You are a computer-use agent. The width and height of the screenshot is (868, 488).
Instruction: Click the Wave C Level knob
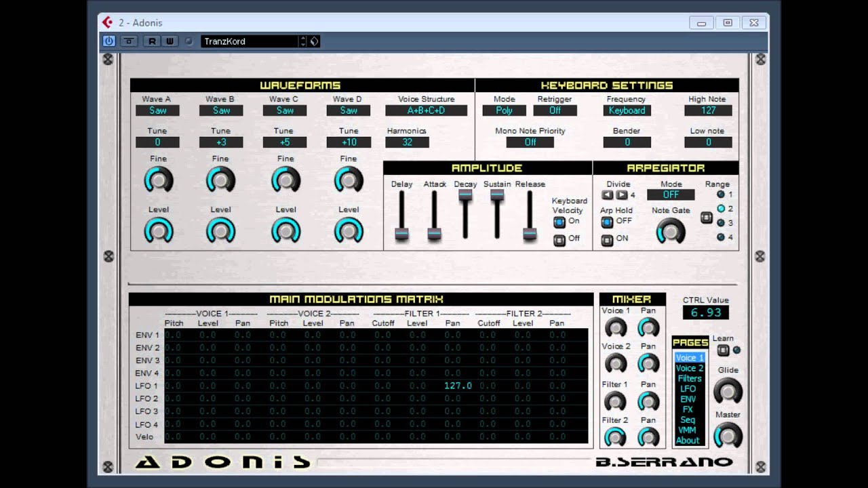[x=285, y=230]
